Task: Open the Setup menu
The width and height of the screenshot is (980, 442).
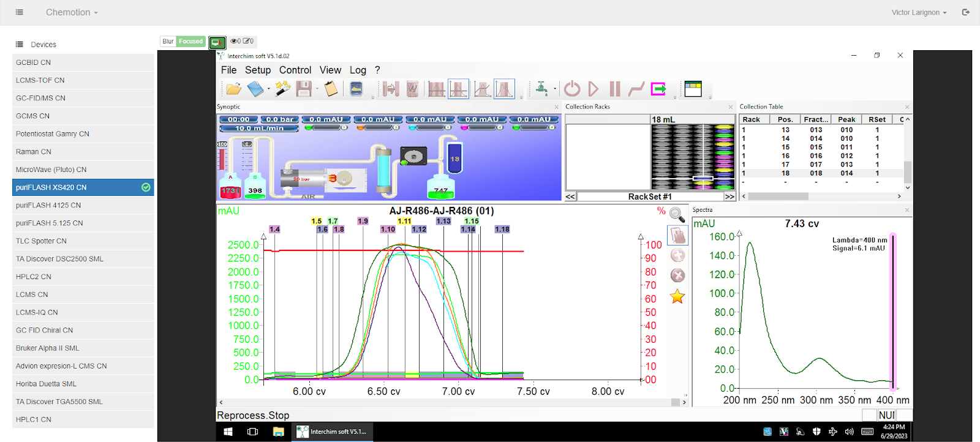Action: click(257, 70)
